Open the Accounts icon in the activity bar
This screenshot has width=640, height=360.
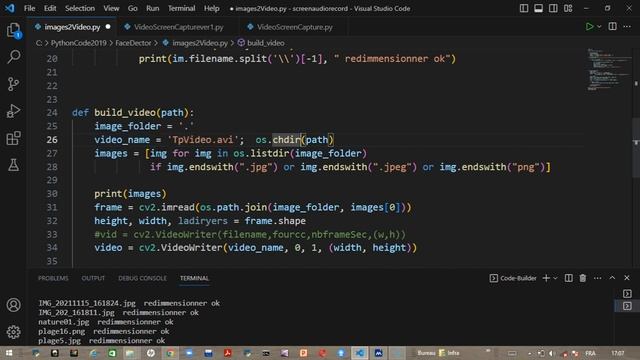tap(13, 305)
